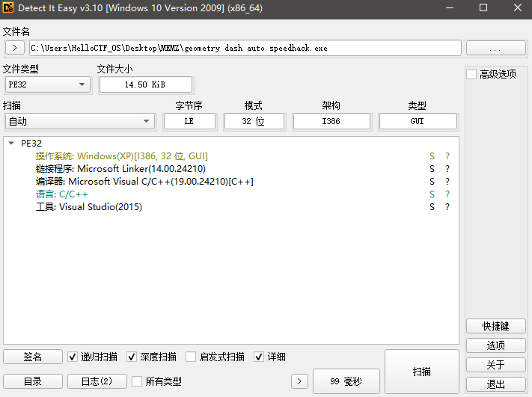532x397 pixels.
Task: Click the arrow button next to 99 毫秒
Action: pos(299,381)
